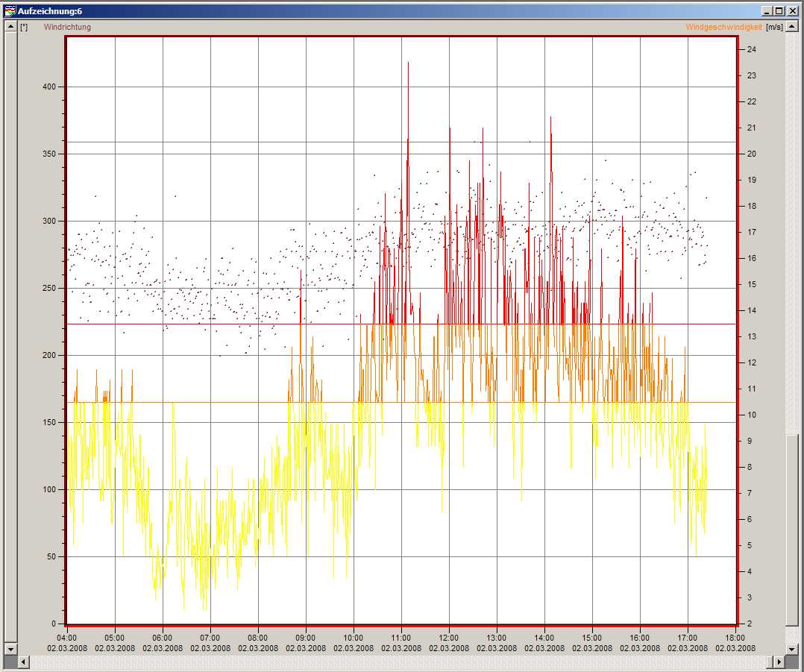Image resolution: width=804 pixels, height=672 pixels.
Task: Select the Windgeschwindigkeit axis label
Action: [x=723, y=27]
